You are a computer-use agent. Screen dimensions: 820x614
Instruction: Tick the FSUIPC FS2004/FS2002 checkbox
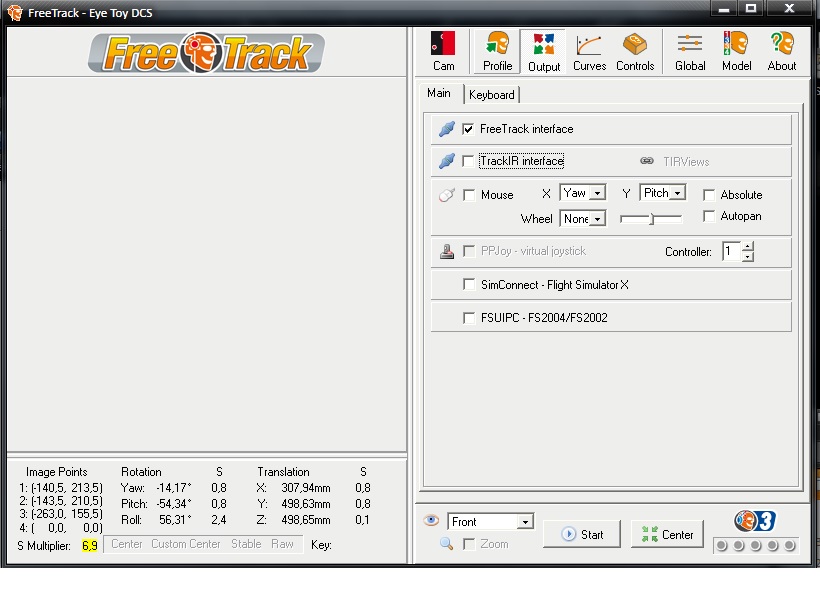tap(469, 318)
